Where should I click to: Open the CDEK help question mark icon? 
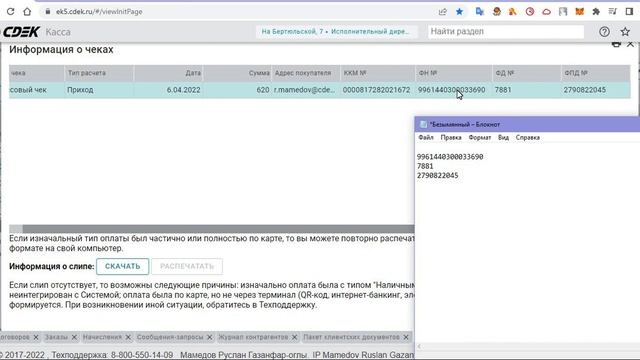pyautogui.click(x=604, y=31)
